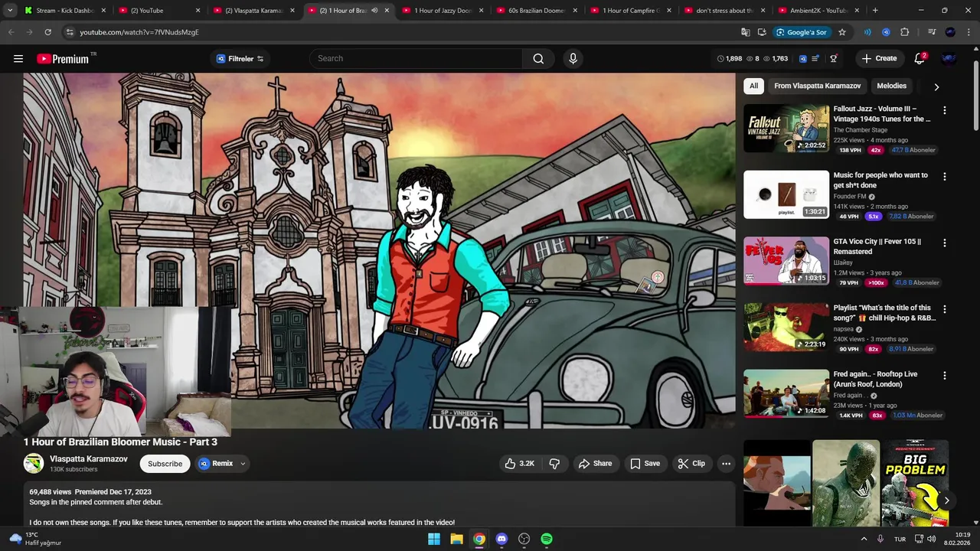This screenshot has width=980, height=551.
Task: Click the YouTube search input field
Action: pos(417,58)
